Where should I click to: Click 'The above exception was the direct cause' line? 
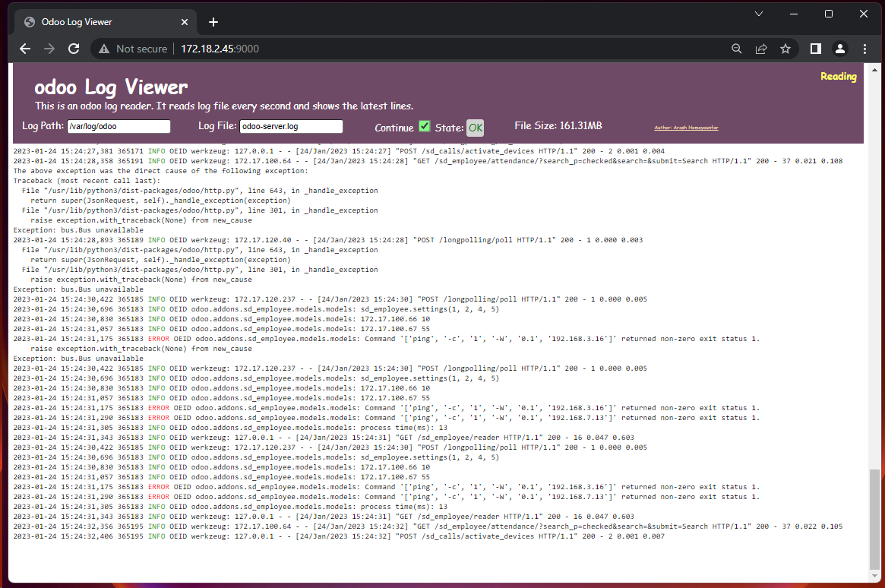pos(161,171)
